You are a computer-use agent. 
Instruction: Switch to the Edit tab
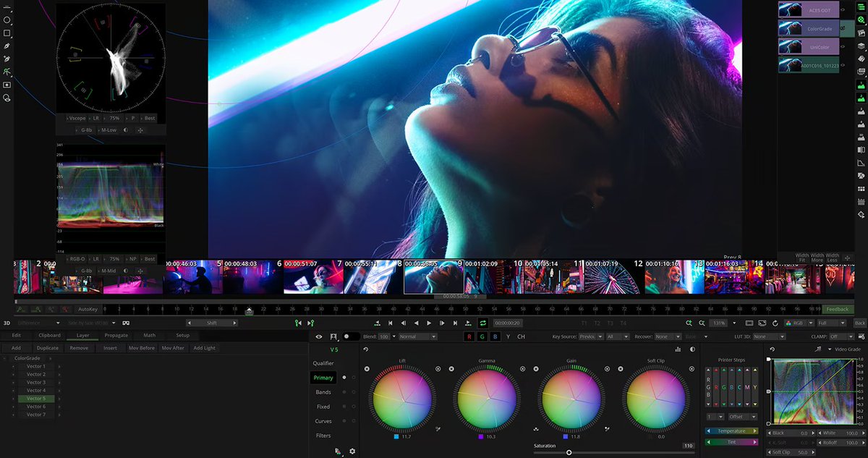16,335
